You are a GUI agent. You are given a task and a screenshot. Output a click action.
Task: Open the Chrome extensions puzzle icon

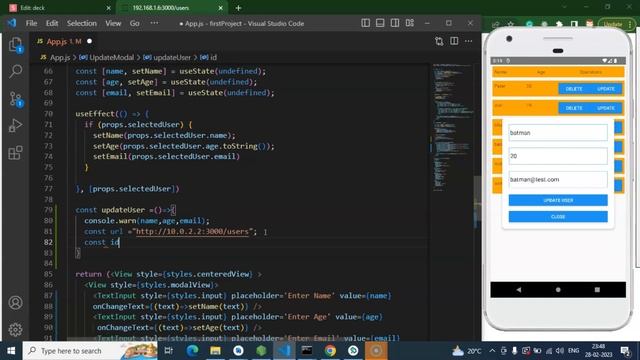(x=559, y=24)
